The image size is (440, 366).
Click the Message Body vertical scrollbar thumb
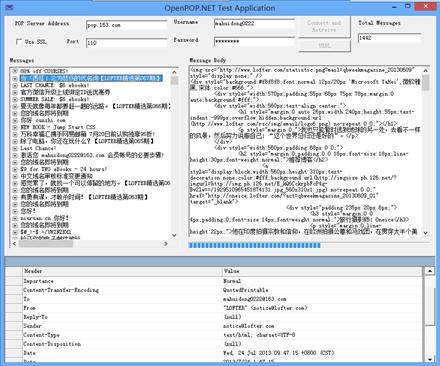point(425,83)
